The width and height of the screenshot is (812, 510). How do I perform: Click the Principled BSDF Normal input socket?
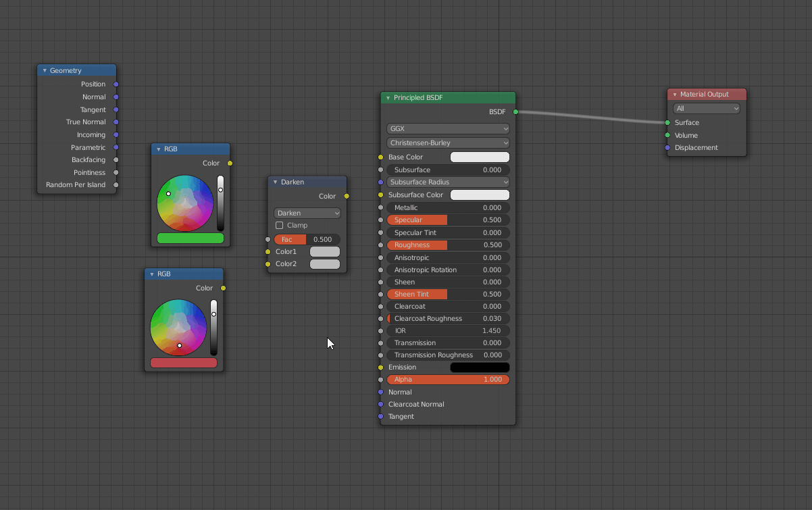click(380, 392)
